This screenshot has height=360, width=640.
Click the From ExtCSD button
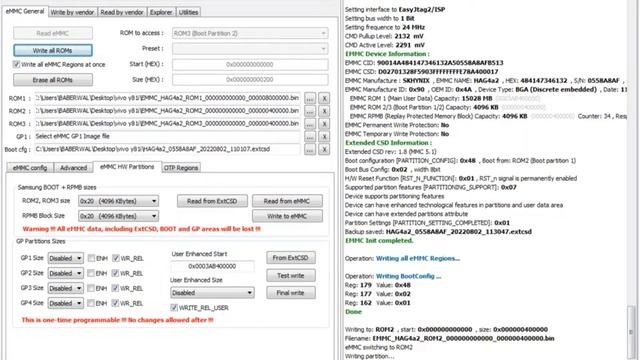[291, 258]
